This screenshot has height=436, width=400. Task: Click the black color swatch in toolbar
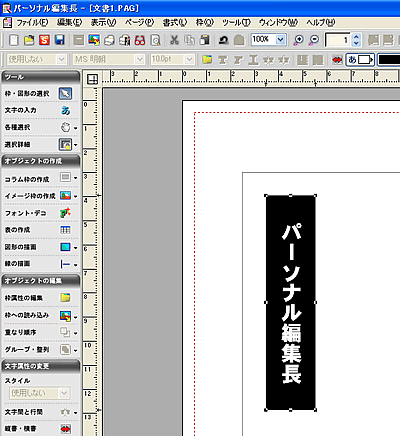[x=389, y=60]
